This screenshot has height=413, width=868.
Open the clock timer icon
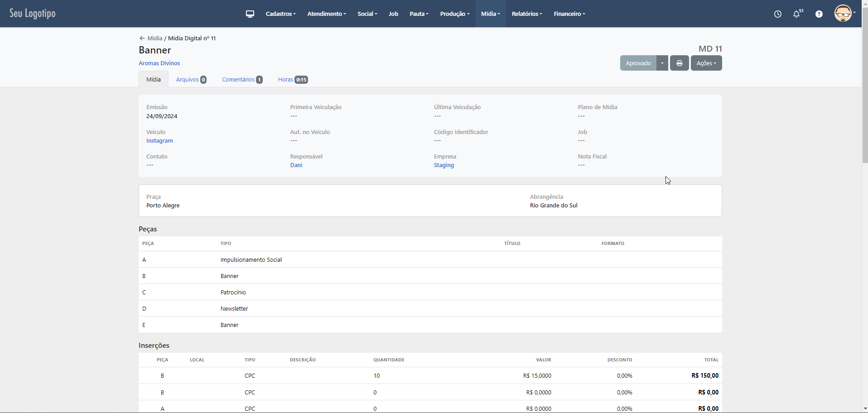(777, 14)
